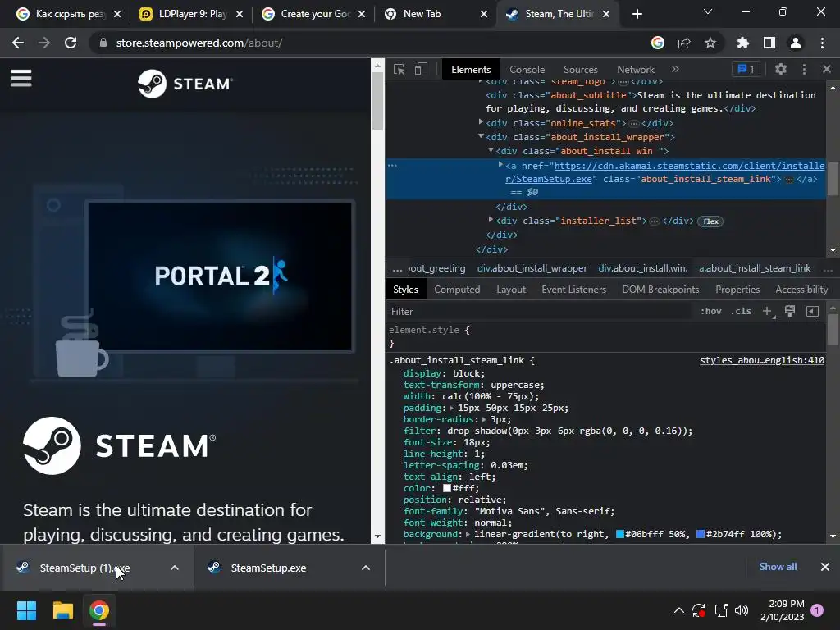Expand the online_stats div node

click(481, 123)
